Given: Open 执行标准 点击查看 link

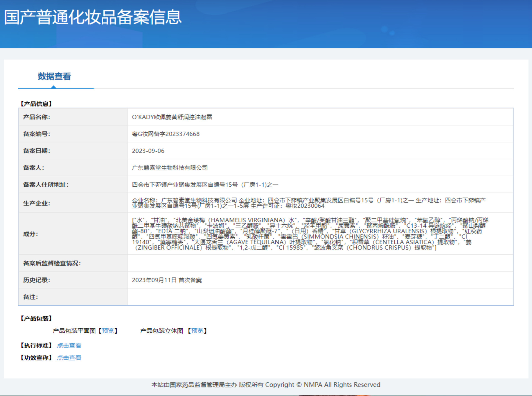Looking at the screenshot, I should [x=69, y=346].
